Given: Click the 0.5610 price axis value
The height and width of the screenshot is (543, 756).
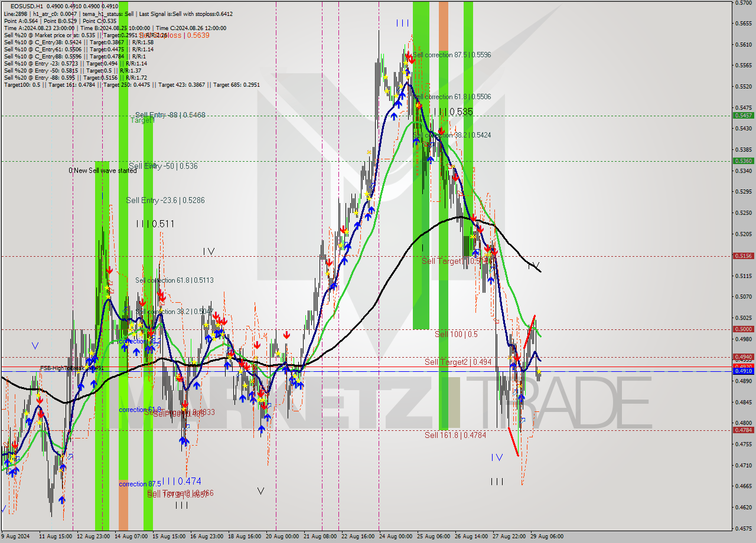Looking at the screenshot, I should (743, 44).
